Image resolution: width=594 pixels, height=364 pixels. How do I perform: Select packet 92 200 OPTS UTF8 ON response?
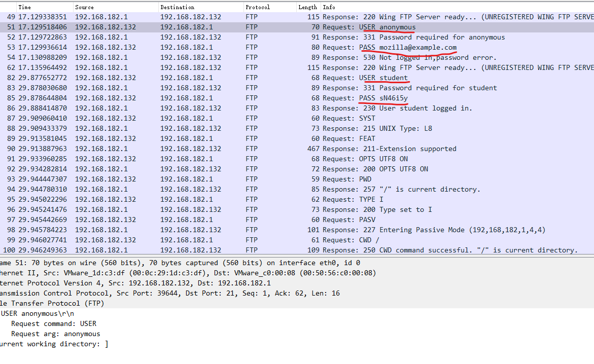tap(297, 169)
